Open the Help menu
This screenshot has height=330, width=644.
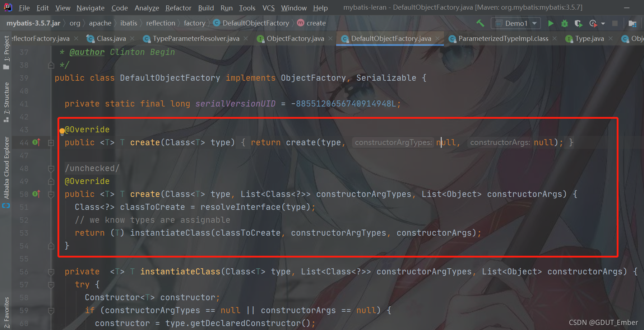click(x=320, y=8)
